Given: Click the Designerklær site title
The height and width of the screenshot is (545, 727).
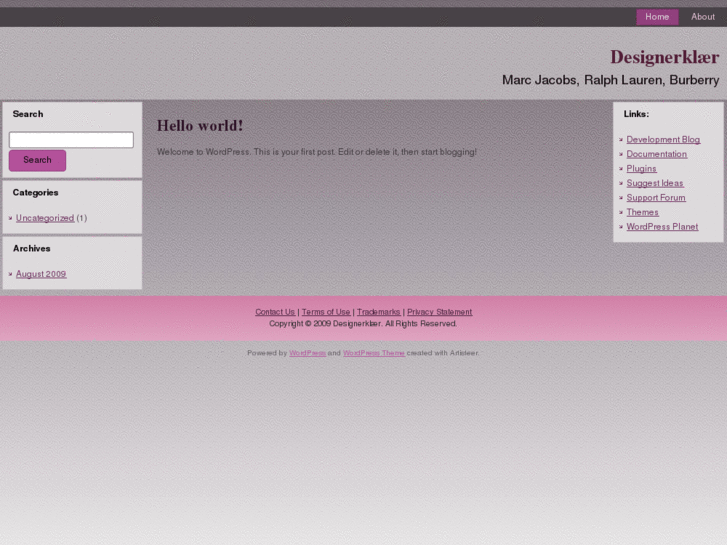Looking at the screenshot, I should click(x=664, y=58).
